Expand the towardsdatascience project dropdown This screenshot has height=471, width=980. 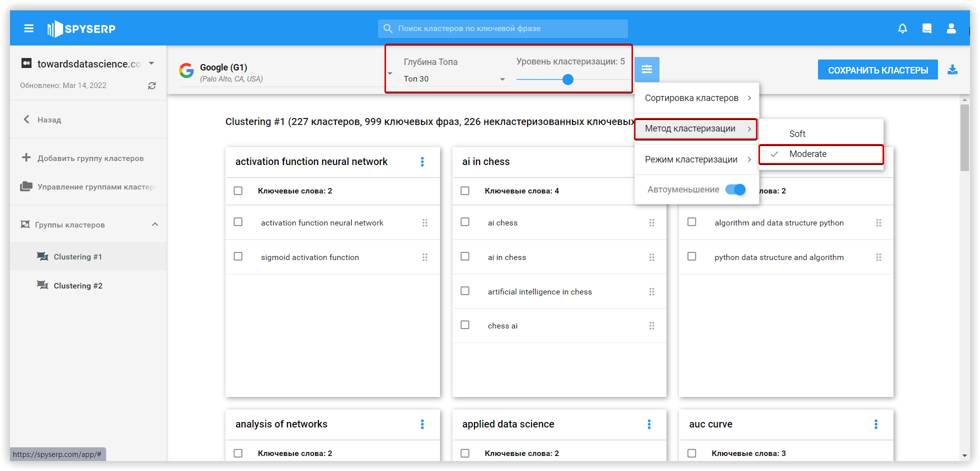coord(151,63)
